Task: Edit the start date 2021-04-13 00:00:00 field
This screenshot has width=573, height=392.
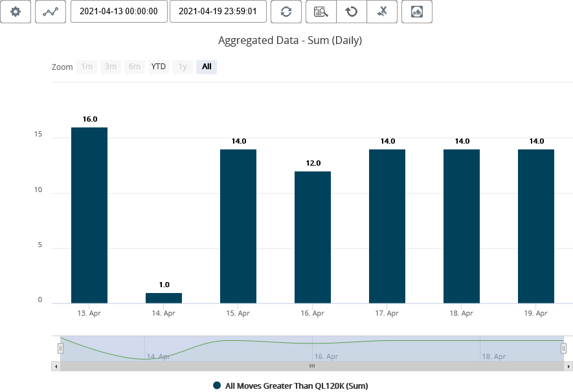Action: [118, 11]
